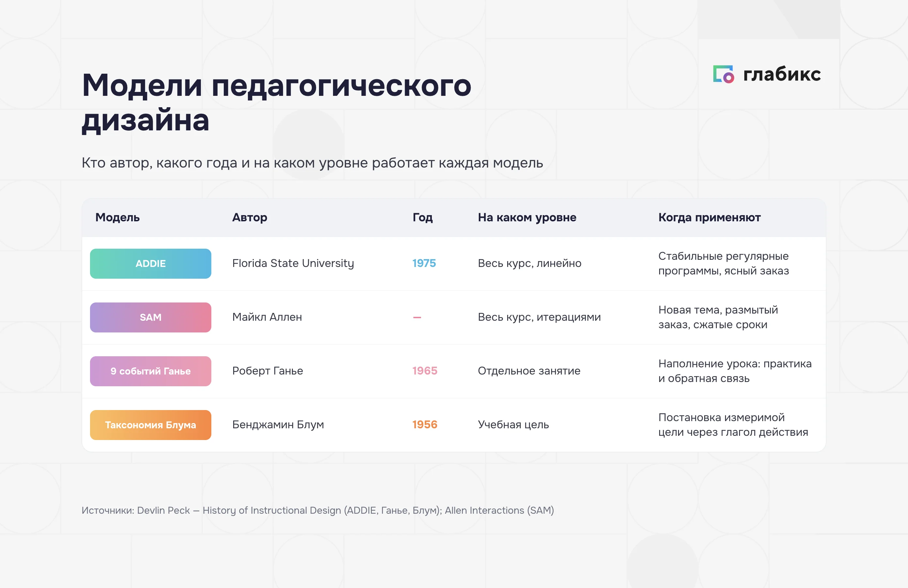
Task: Click the dash in SAM year cell
Action: pyautogui.click(x=417, y=317)
